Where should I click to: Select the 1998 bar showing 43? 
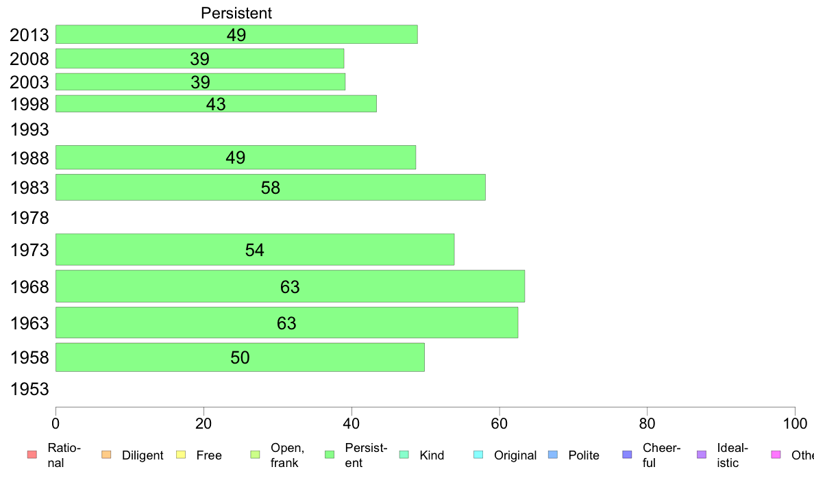[216, 104]
